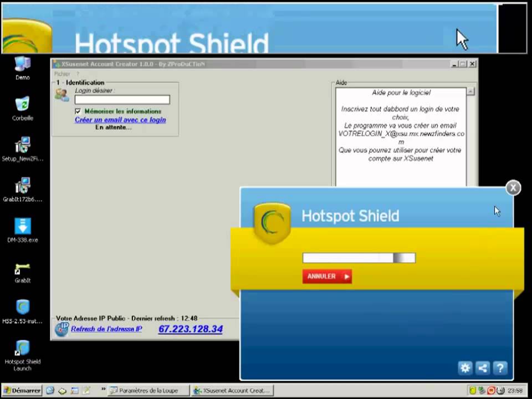Click the Hotspot Shield loading progress bar
532x399 pixels.
tap(359, 258)
